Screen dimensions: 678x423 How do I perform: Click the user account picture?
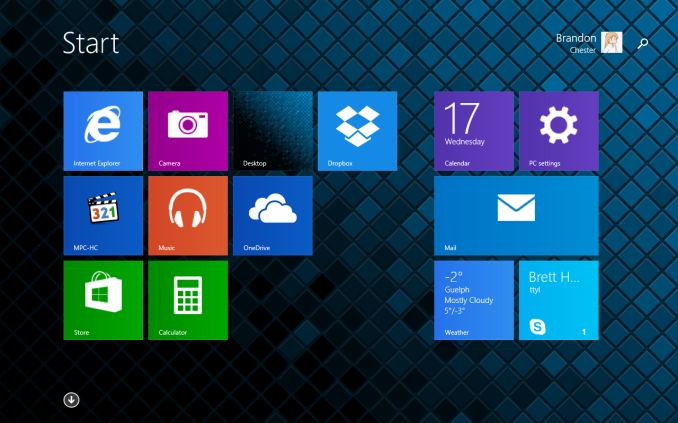coord(612,43)
